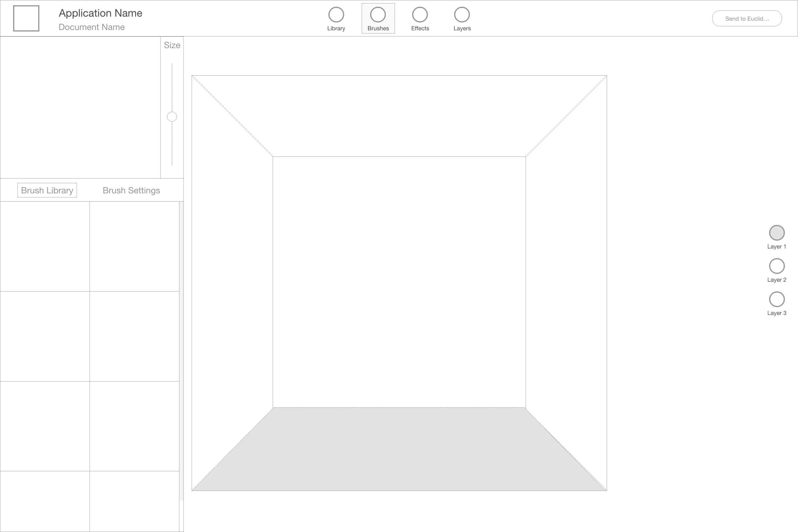Select the top-right brush thumbnail cell
The width and height of the screenshot is (798, 532).
click(x=134, y=246)
